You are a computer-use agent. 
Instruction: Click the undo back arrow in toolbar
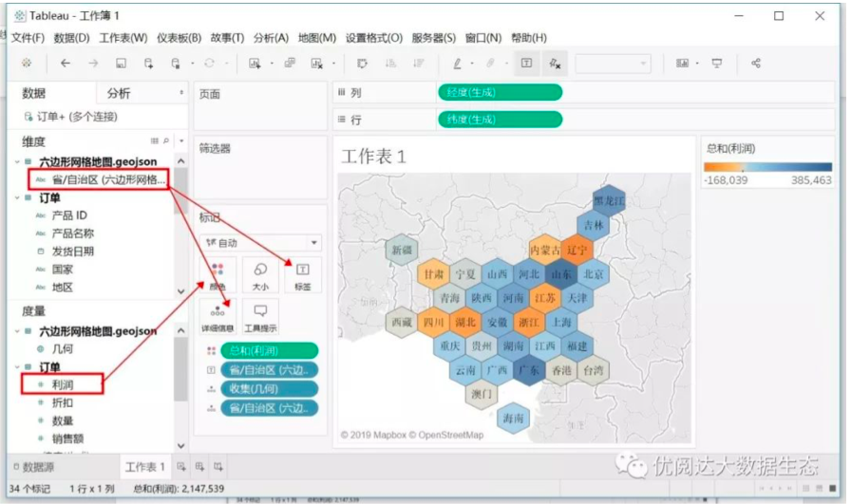tap(66, 64)
